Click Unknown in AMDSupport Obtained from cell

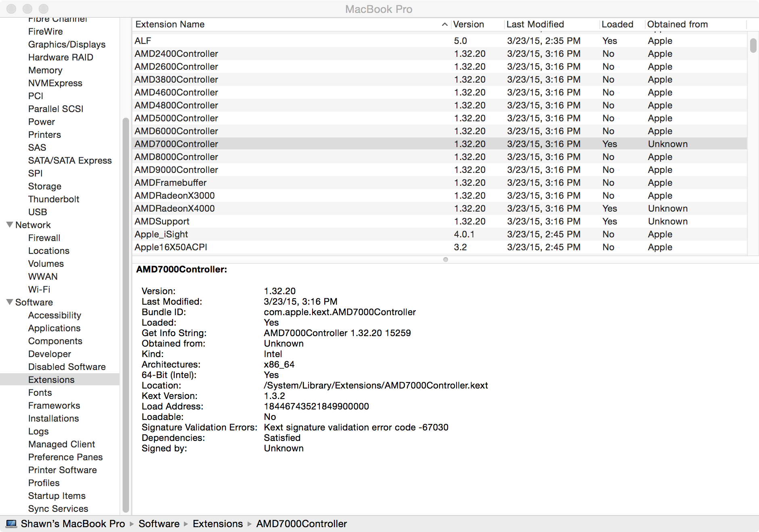tap(668, 221)
